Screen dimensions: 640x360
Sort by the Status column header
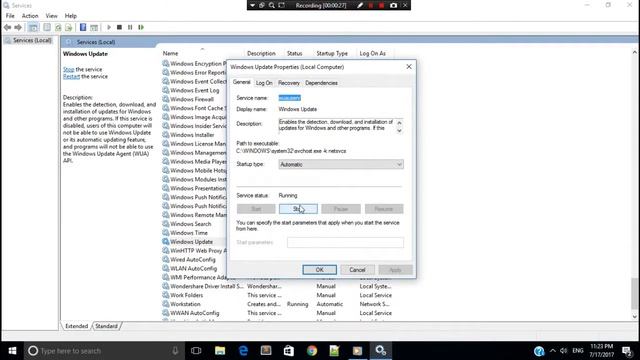294,53
